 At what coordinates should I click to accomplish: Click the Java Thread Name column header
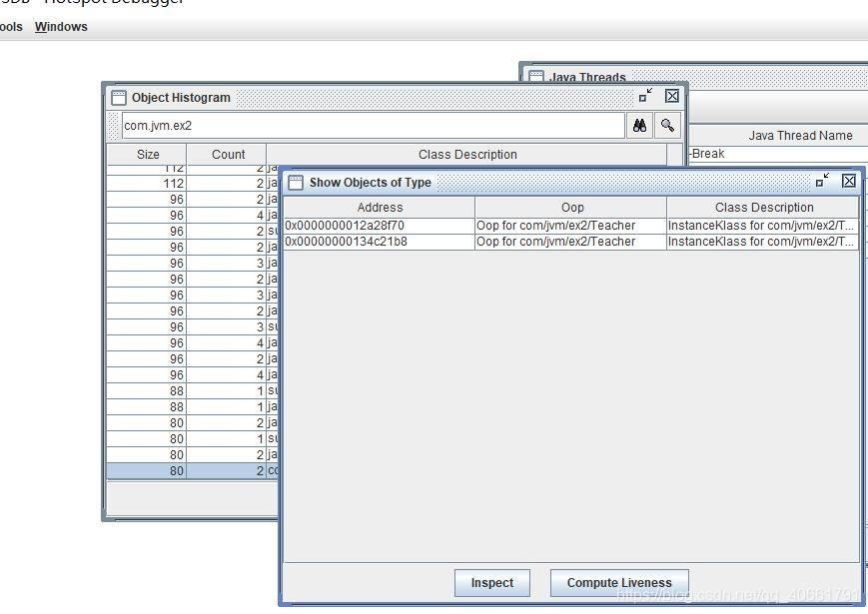click(x=800, y=136)
